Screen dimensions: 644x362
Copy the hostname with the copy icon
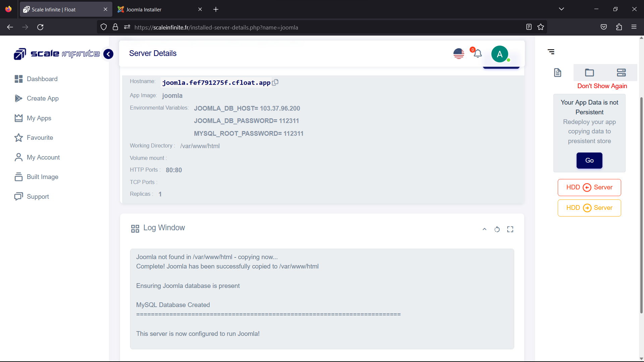click(275, 82)
